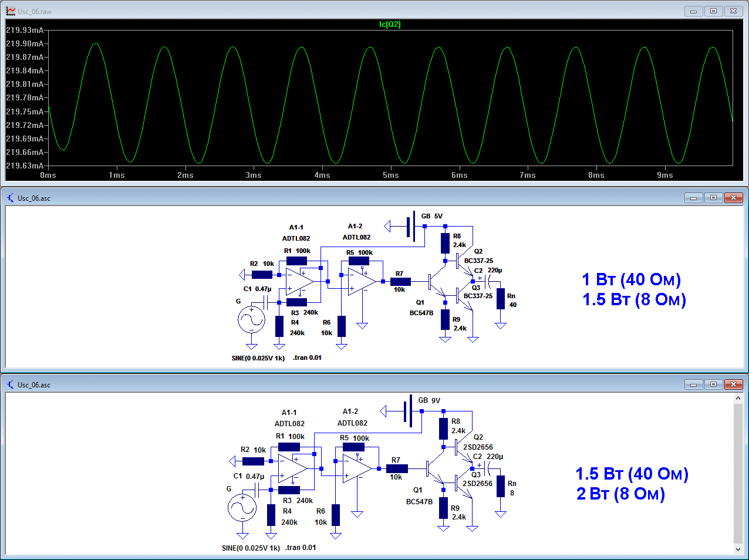749x560 pixels.
Task: Click the Usc_06.raw waveform window icon
Action: click(10, 11)
